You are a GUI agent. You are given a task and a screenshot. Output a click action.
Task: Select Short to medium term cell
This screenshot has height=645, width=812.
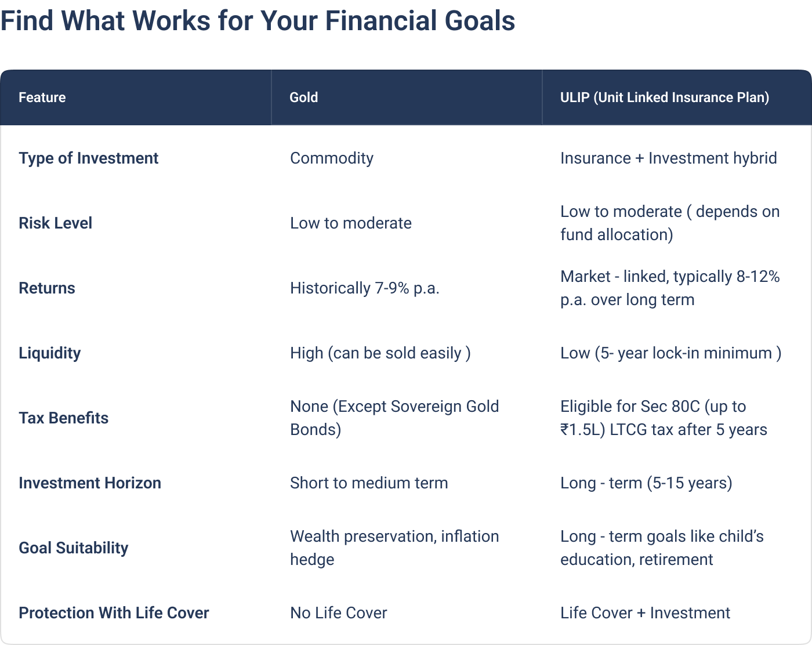tap(369, 483)
